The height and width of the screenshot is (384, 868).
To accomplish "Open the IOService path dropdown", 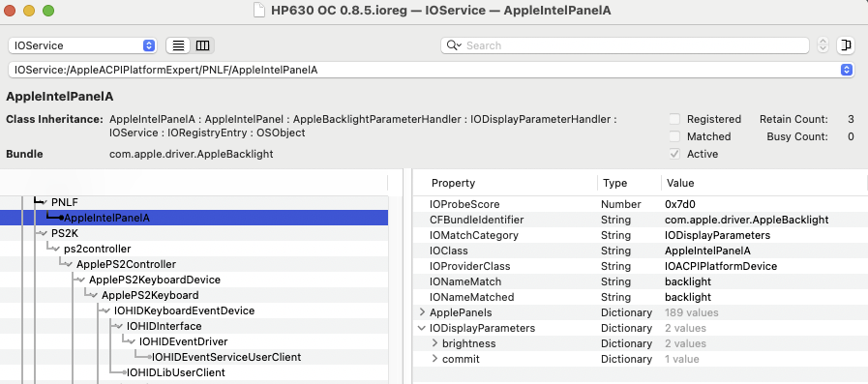I will coord(431,70).
